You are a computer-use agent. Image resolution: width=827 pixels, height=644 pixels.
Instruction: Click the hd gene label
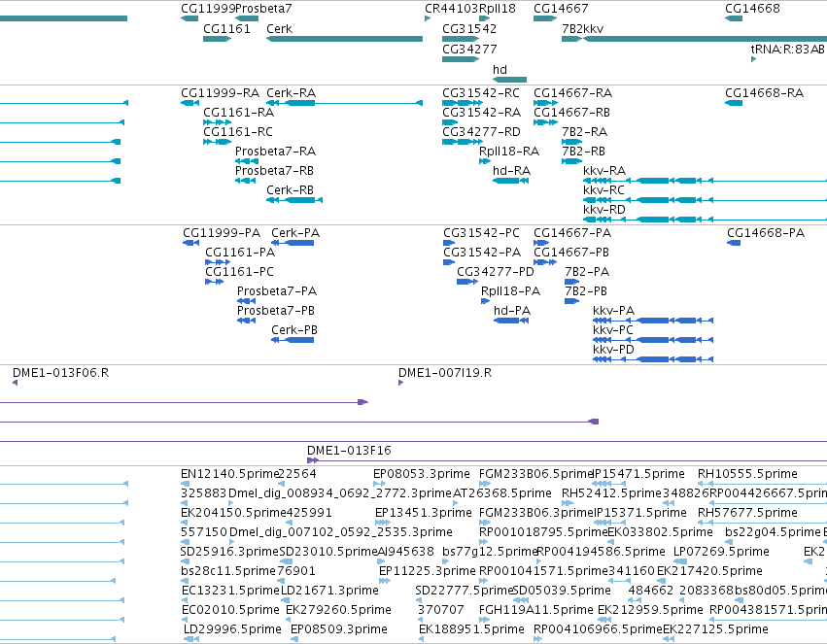[x=500, y=70]
